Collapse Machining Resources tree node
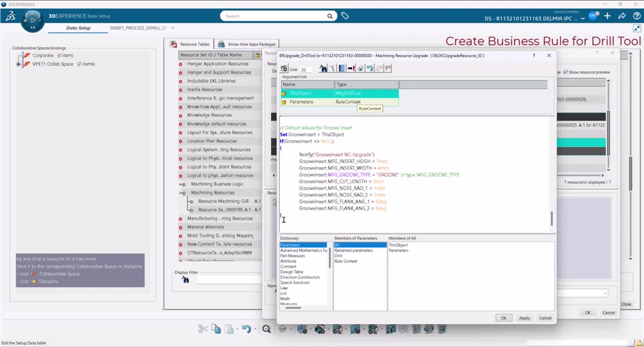 [182, 193]
